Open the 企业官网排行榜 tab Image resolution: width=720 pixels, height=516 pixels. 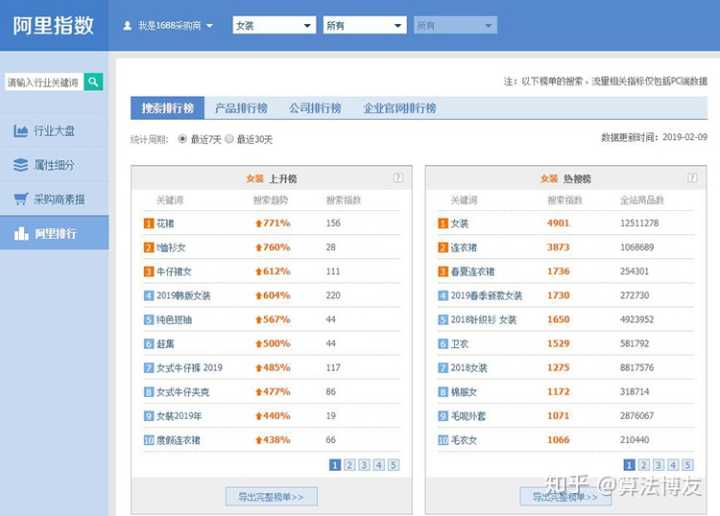point(399,108)
